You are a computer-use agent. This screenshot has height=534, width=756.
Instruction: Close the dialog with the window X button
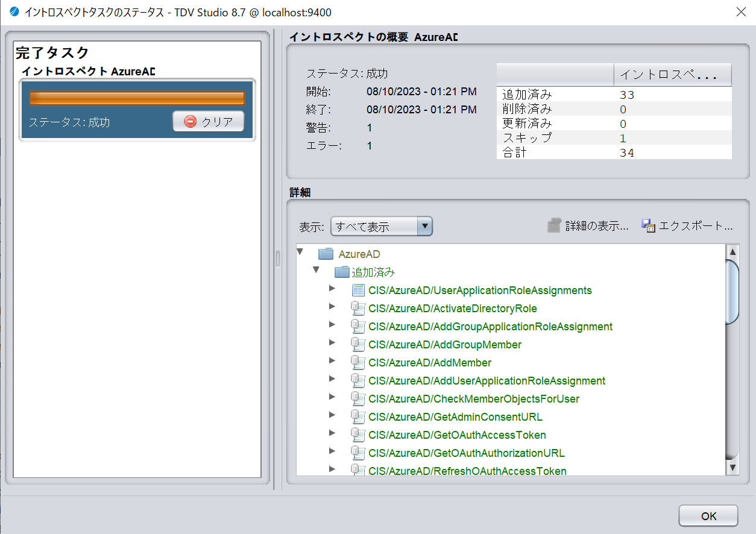point(741,12)
